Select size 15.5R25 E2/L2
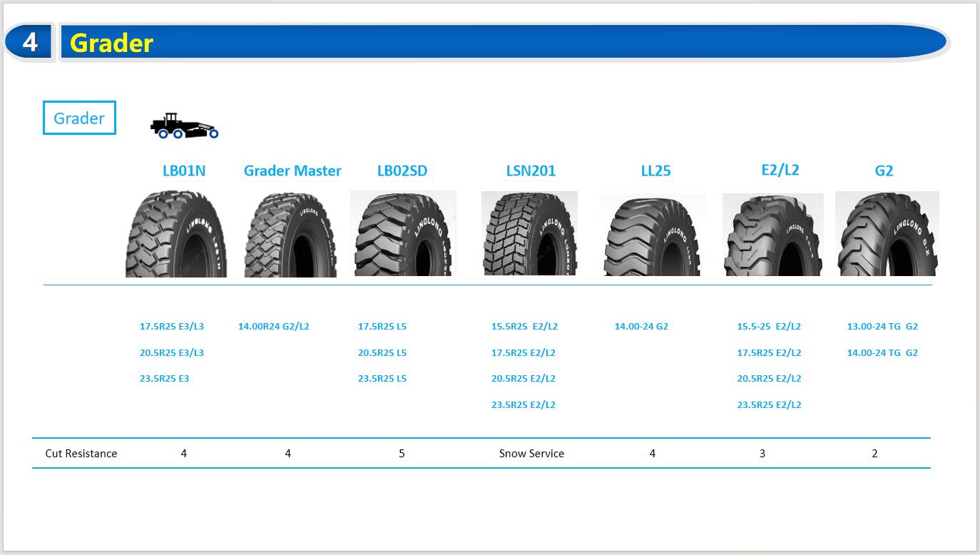980x555 pixels. point(524,326)
